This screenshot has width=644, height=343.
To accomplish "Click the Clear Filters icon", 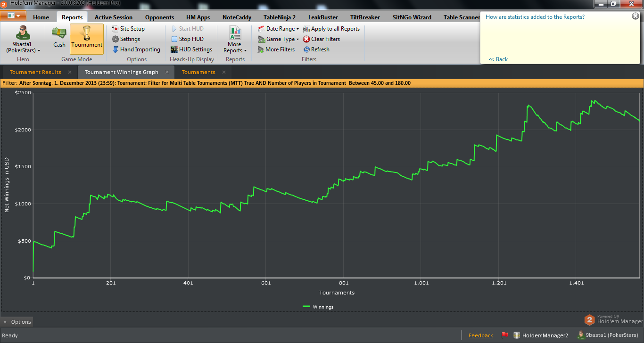I will click(x=306, y=39).
